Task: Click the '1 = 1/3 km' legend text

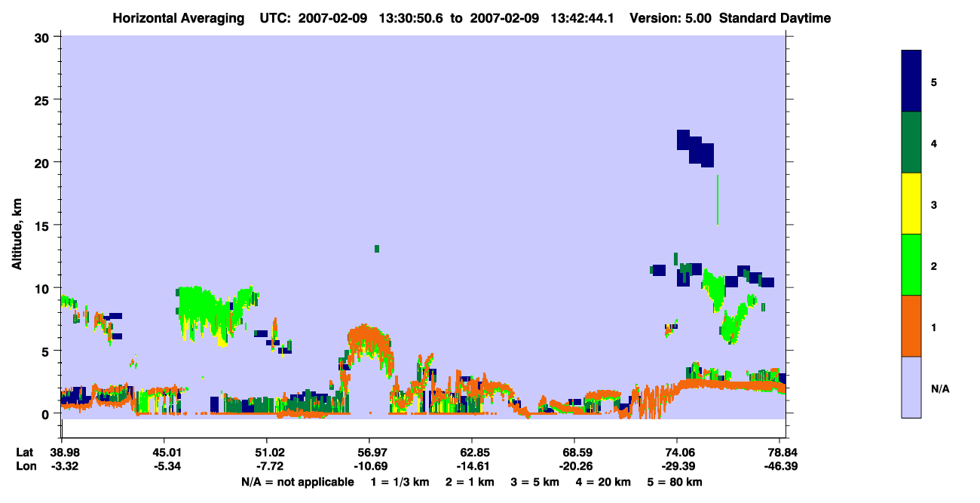Action: [401, 482]
